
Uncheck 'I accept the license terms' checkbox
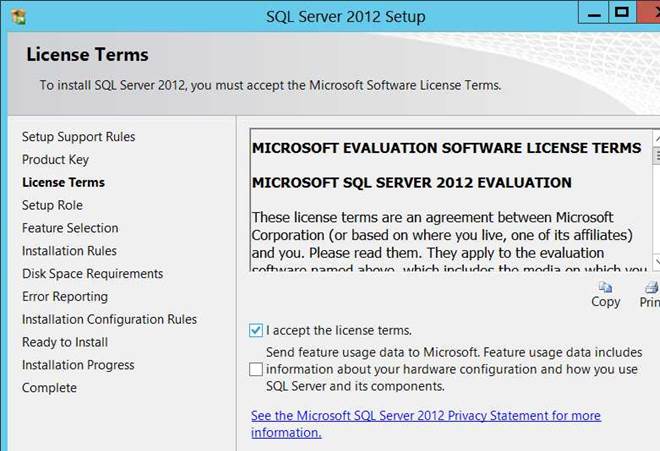255,331
